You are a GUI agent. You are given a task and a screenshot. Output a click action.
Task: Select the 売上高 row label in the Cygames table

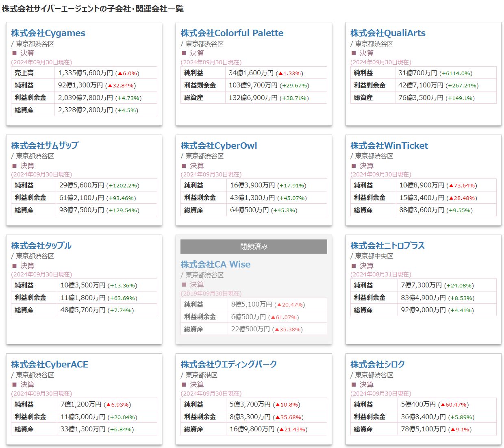click(24, 73)
